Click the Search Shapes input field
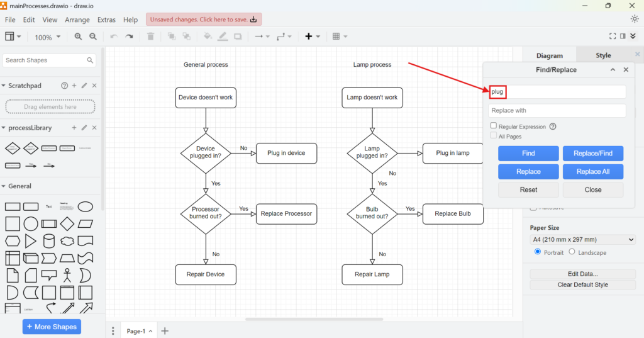The width and height of the screenshot is (644, 338). click(44, 60)
